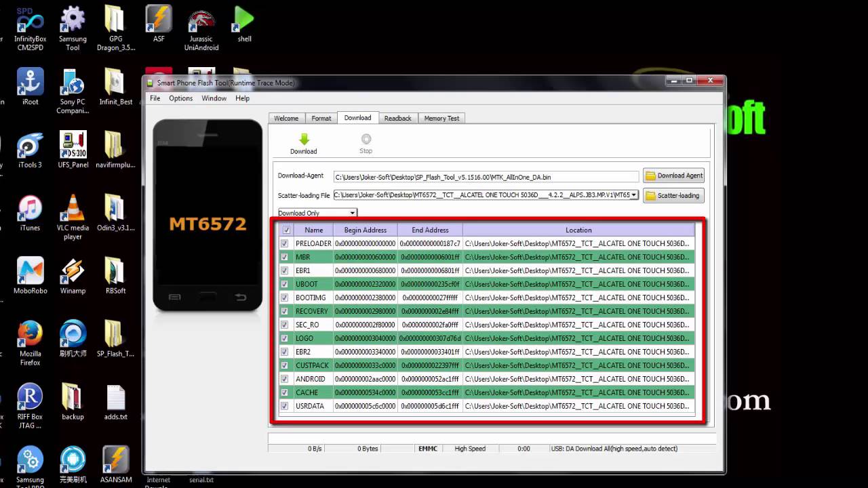Uncheck the LOGO partition checkbox
The image size is (868, 488).
pos(284,338)
